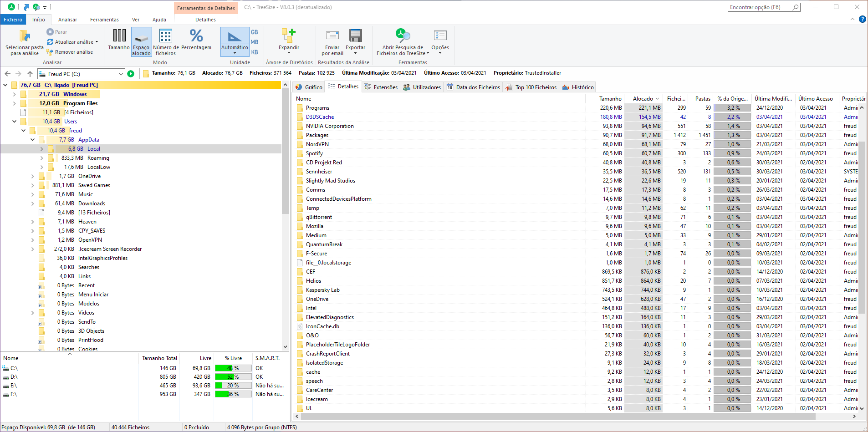Expand the Windows folder node
Screen dimensions: 868x432
click(15, 94)
